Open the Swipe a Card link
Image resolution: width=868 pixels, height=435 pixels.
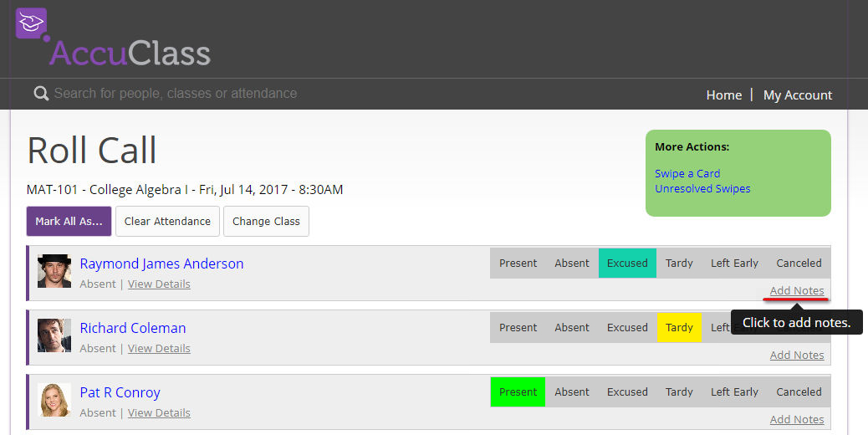[x=687, y=174]
